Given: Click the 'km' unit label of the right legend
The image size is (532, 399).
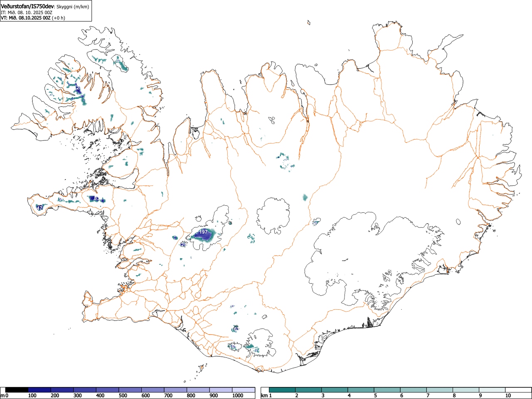Looking at the screenshot, I should pos(264,396).
